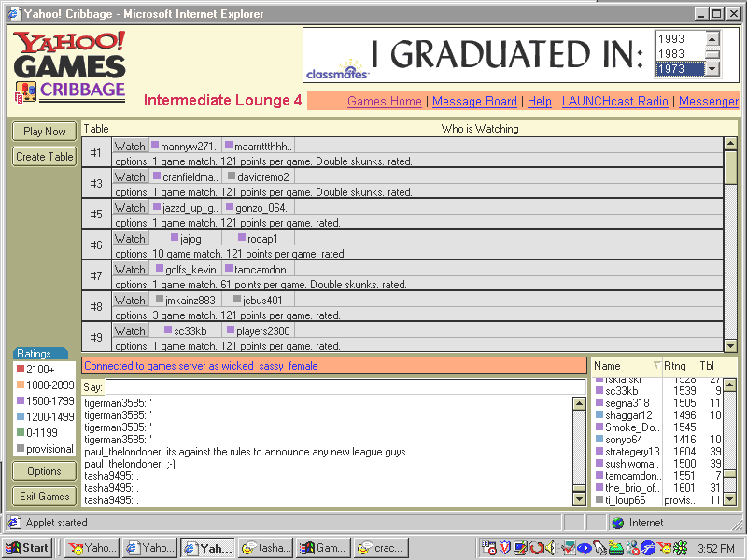
Task: Open the Windows Start menu
Action: point(28,548)
